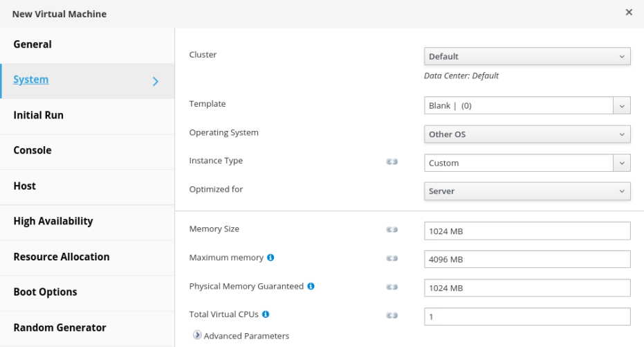Click the Memory Size input field
Viewport: 644px width, 347px height.
pos(526,231)
